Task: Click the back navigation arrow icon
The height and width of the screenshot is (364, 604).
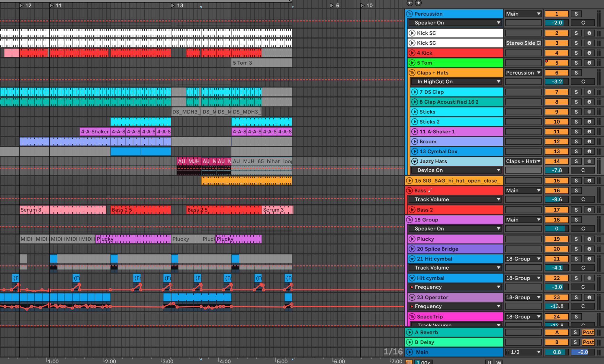Action: pyautogui.click(x=410, y=3)
